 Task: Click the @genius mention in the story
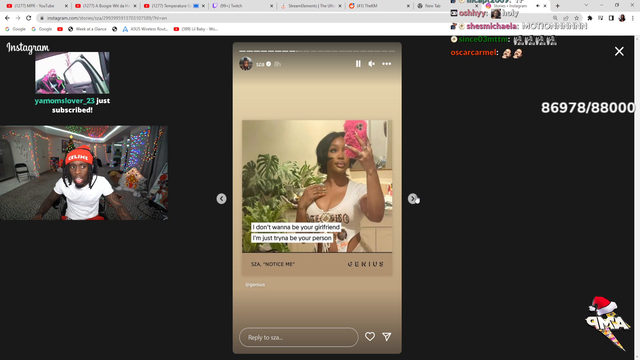pyautogui.click(x=255, y=284)
